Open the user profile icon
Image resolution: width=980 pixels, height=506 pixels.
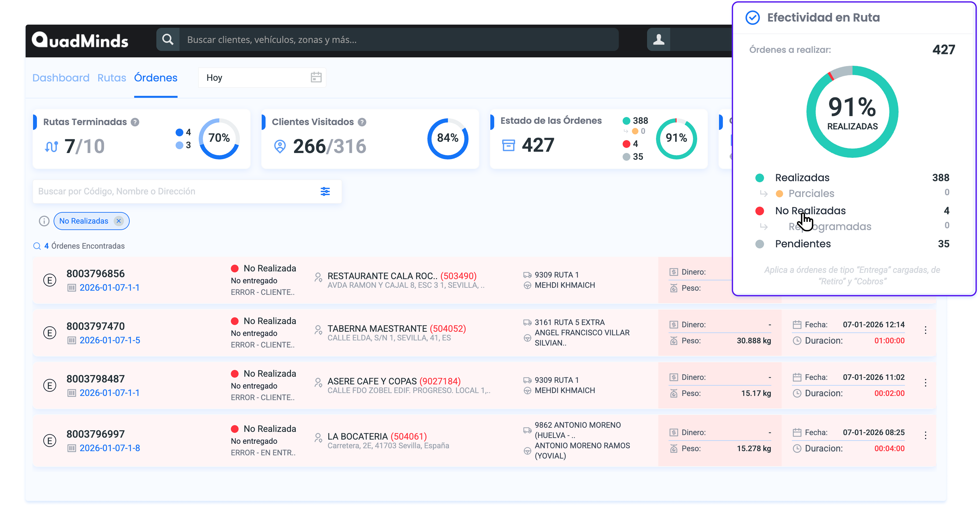(659, 39)
